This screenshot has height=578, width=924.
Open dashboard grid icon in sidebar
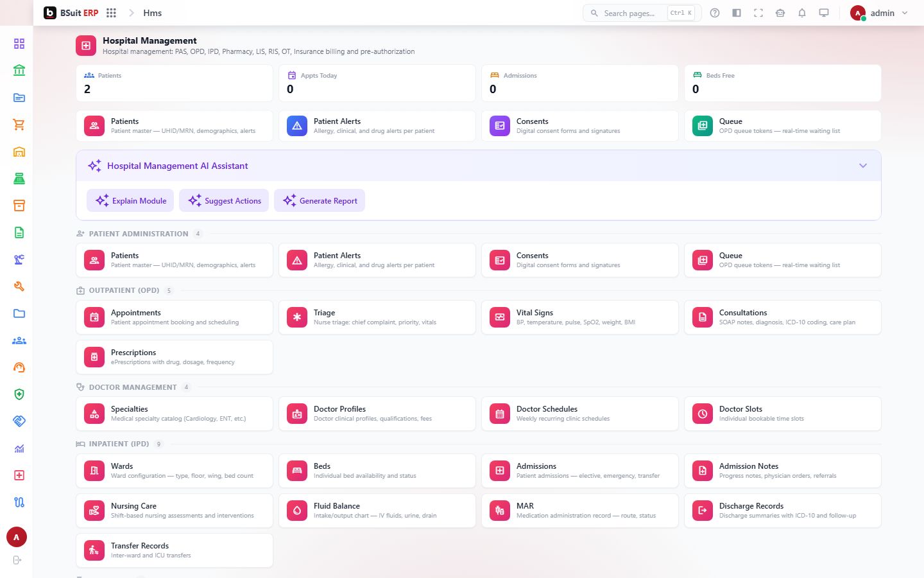coord(19,44)
